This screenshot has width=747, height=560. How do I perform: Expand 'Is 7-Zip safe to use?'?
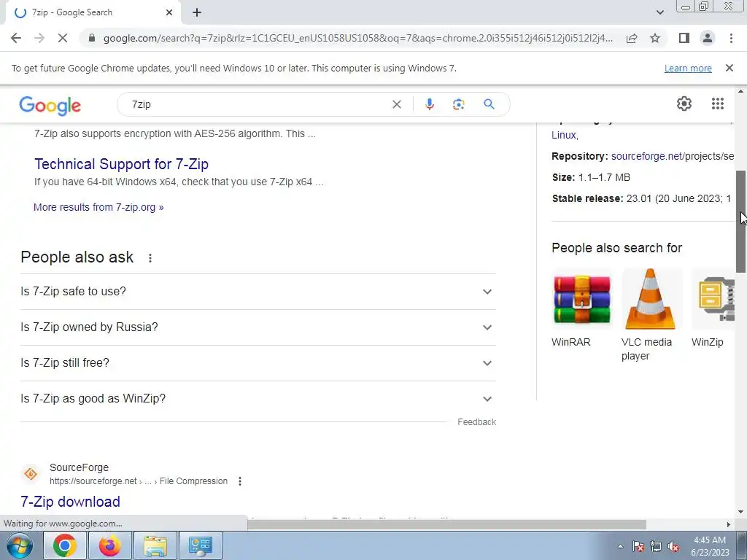pos(258,292)
